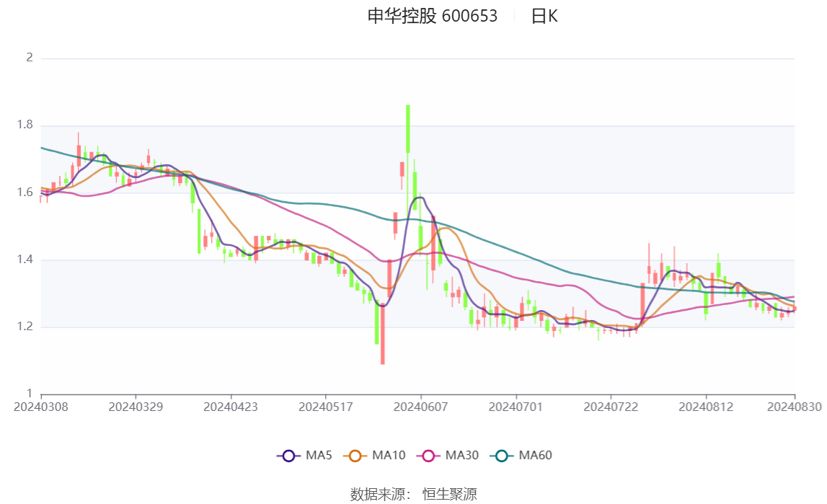The width and height of the screenshot is (827, 504).
Task: Click x-axis date label 20240812
Action: pos(706,407)
